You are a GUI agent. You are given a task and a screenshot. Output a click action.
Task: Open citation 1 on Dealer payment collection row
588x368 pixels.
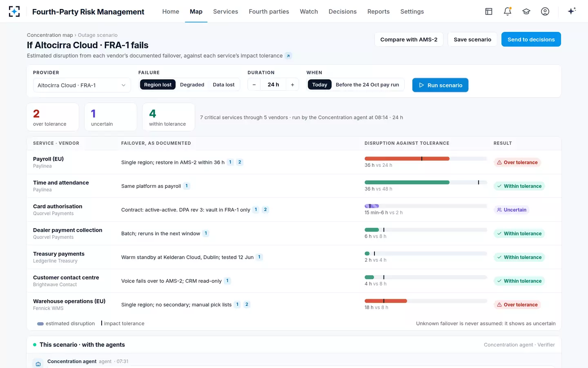point(206,233)
